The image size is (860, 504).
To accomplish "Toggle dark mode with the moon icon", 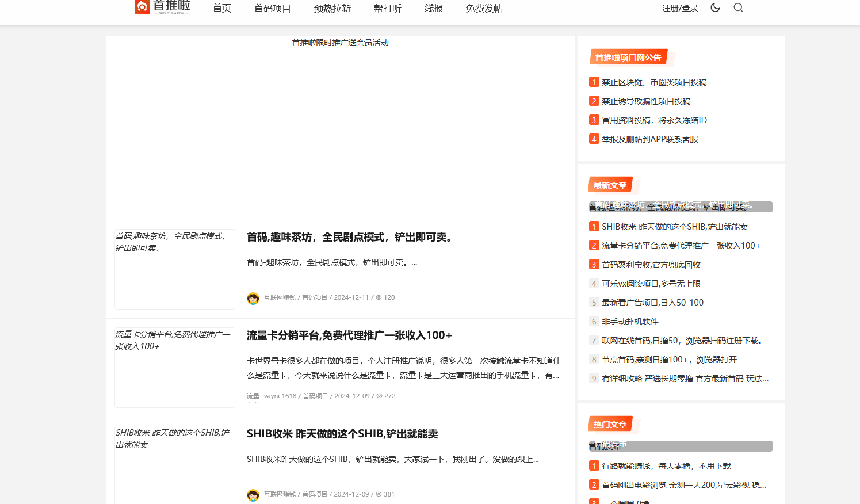I will click(715, 7).
